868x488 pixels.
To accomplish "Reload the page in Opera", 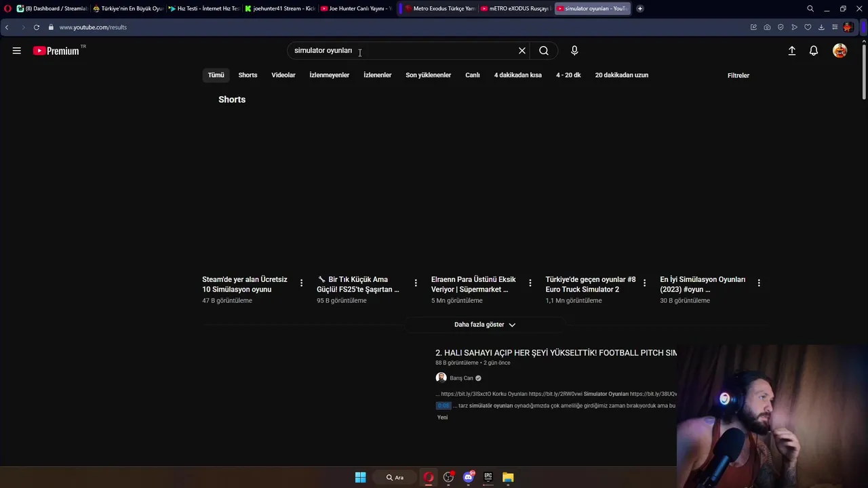I will pos(36,27).
